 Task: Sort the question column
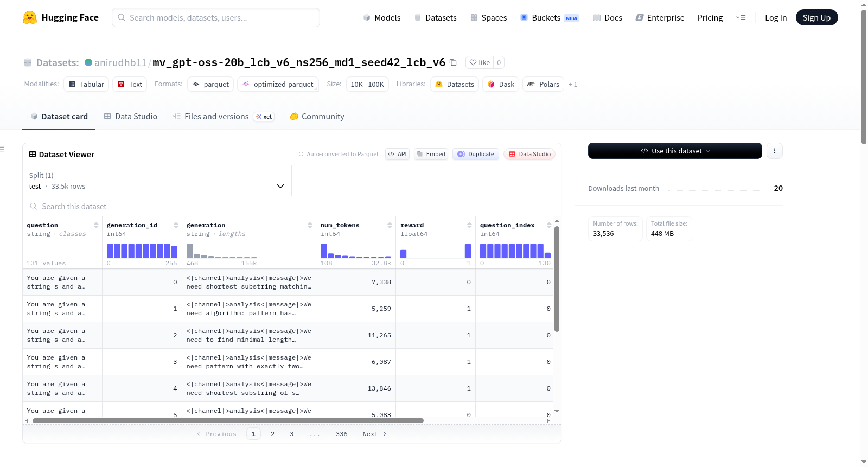(96, 225)
